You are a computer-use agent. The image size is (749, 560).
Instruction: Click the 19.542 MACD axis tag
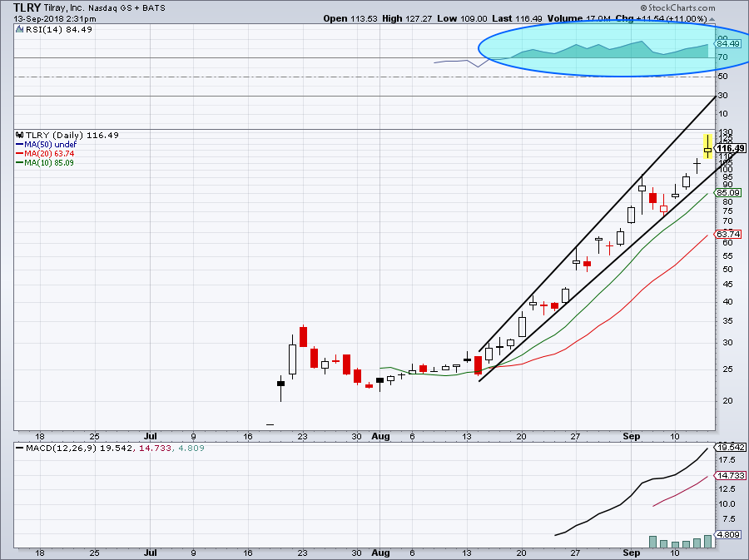click(730, 448)
